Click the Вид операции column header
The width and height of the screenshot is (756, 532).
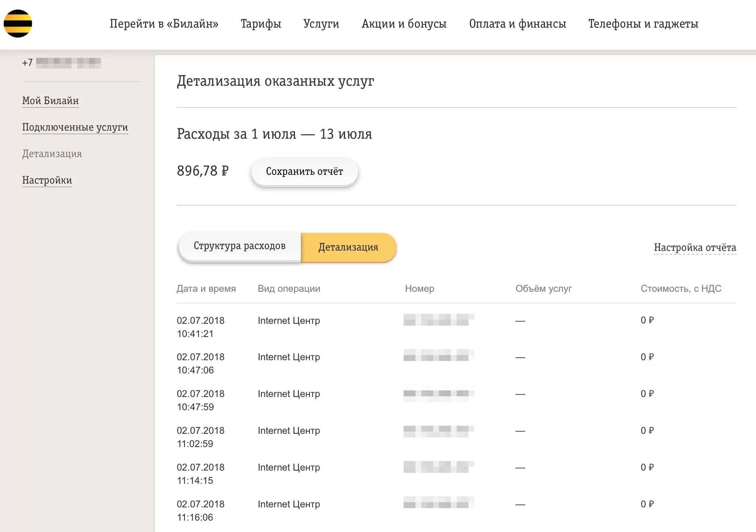tap(289, 289)
